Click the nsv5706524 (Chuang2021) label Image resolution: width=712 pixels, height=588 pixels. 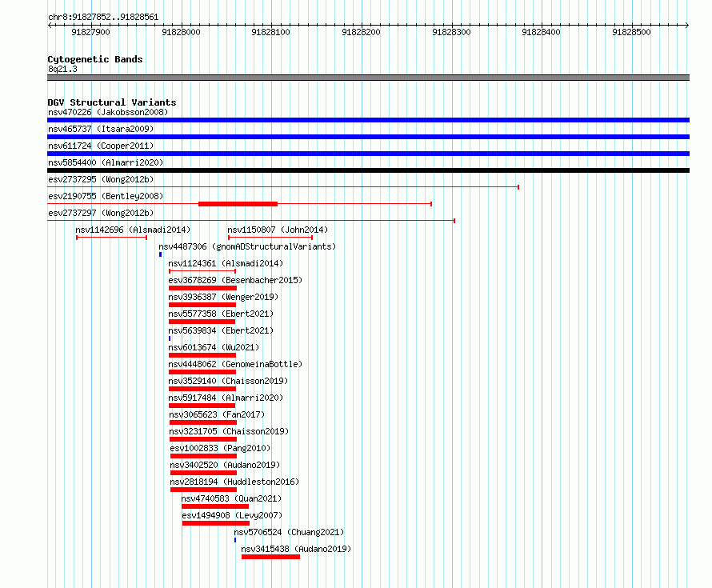tap(289, 532)
